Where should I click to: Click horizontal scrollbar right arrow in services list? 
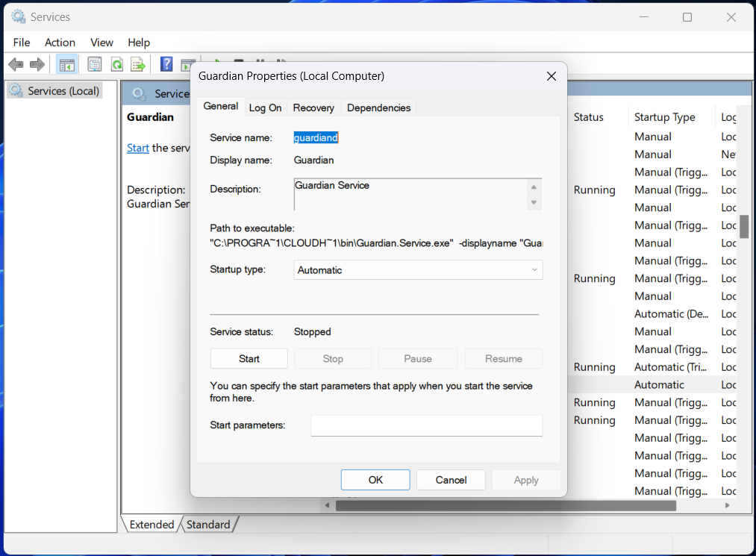pyautogui.click(x=727, y=505)
